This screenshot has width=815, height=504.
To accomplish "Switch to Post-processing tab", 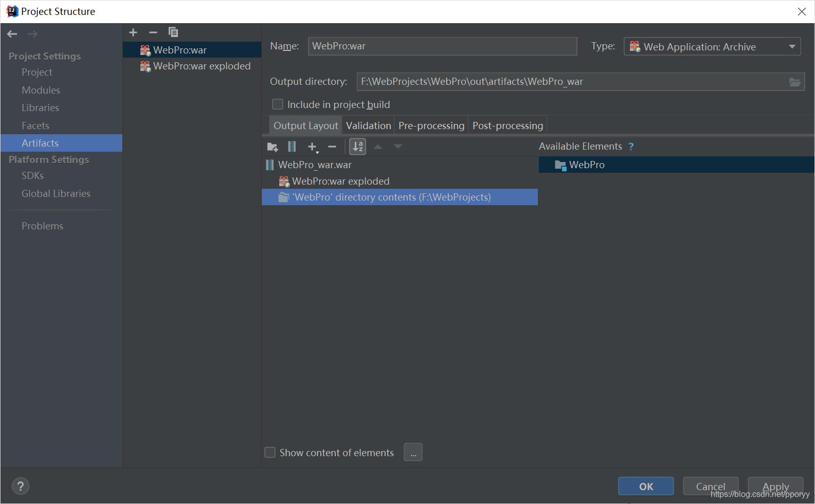I will 508,126.
